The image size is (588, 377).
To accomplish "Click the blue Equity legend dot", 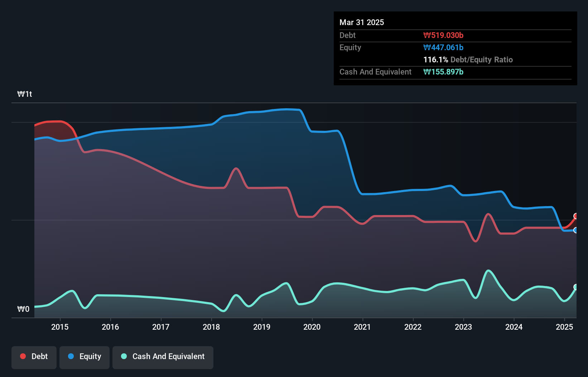I will click(x=70, y=356).
